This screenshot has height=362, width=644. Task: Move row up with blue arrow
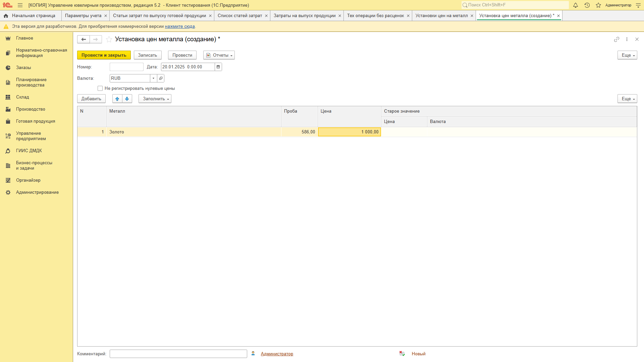click(117, 99)
